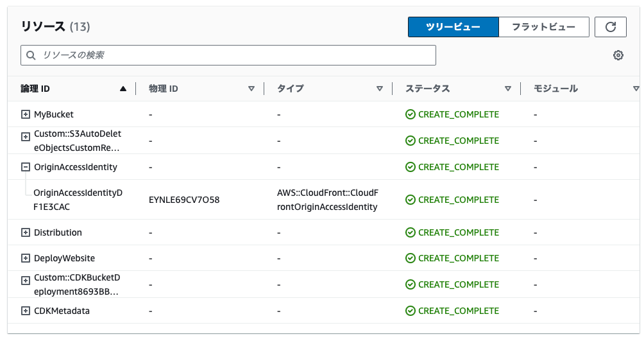This screenshot has width=644, height=339.
Task: Collapse the OriginAccessIdentity tree node
Action: [x=26, y=167]
